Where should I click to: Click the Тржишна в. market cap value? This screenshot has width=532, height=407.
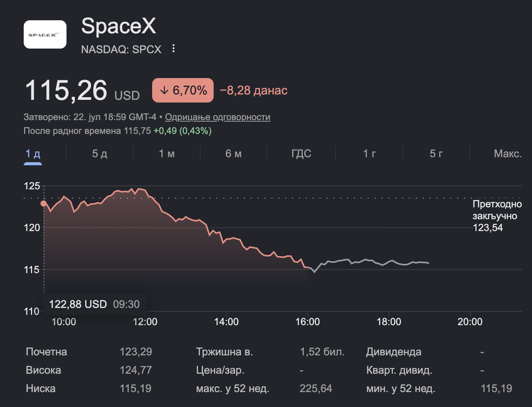tap(322, 352)
